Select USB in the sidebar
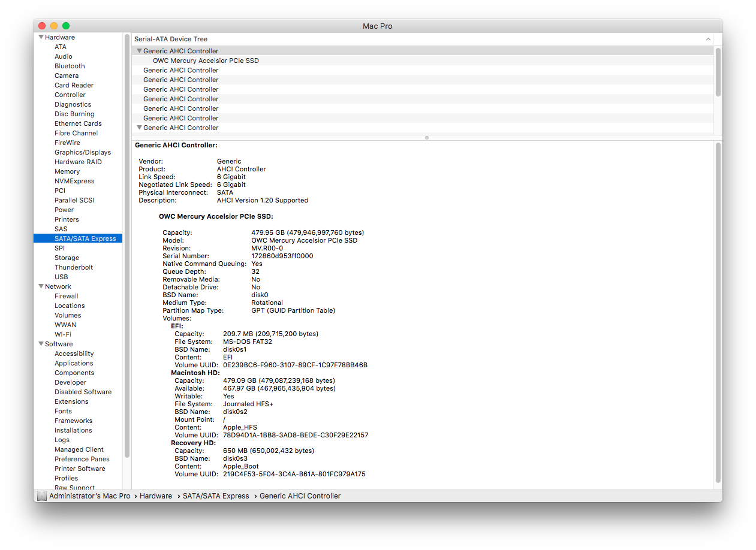The image size is (756, 550). 61,277
